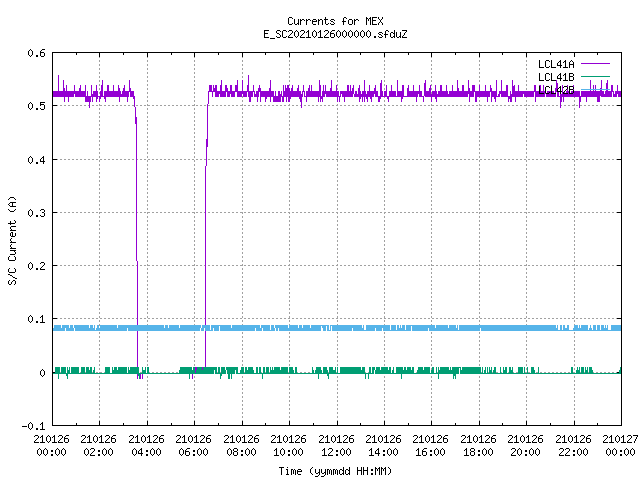This screenshot has width=640, height=480.
Task: Click the x-axis tick 210126 16:00
Action: click(431, 446)
